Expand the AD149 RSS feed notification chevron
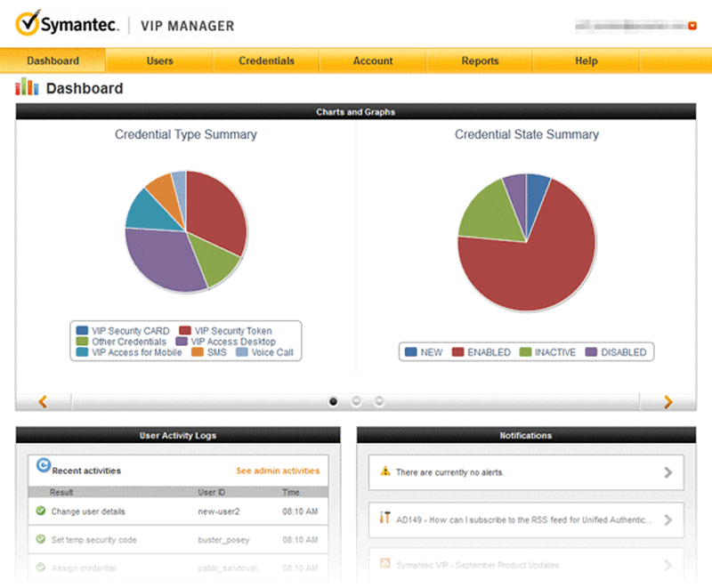The width and height of the screenshot is (712, 588). pyautogui.click(x=667, y=520)
